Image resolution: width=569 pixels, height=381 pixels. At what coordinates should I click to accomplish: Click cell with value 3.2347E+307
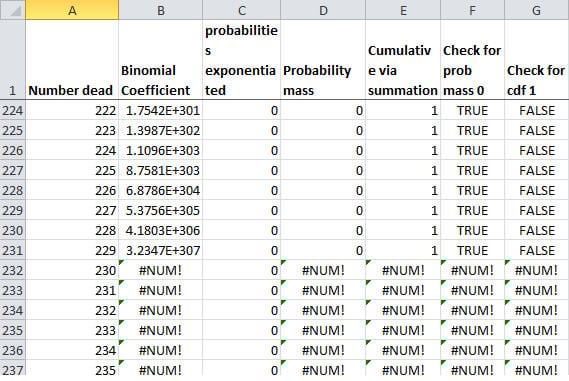160,250
